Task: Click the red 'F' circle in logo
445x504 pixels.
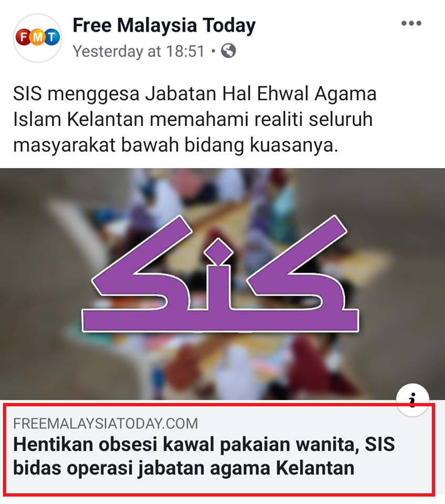Action: tap(24, 37)
